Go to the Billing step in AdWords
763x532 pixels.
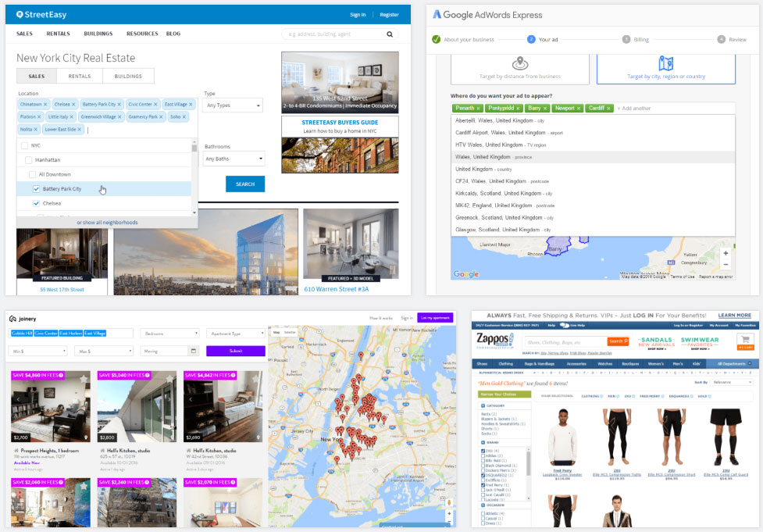(x=636, y=39)
